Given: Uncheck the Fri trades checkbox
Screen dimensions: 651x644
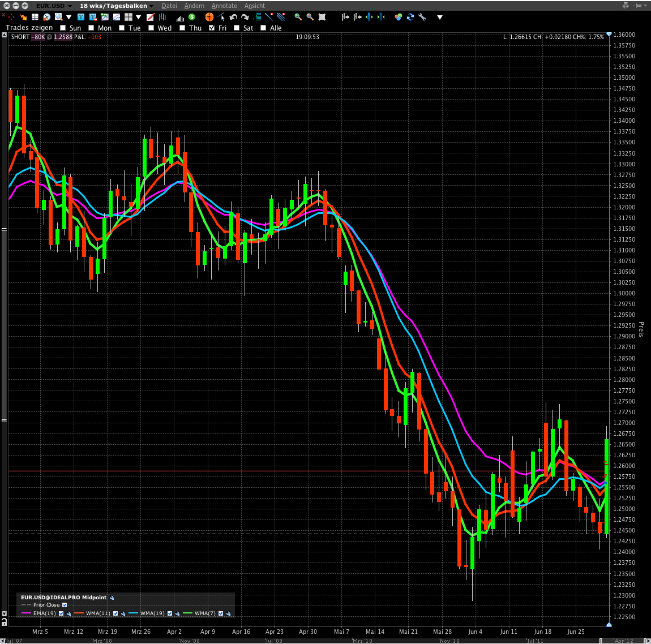Looking at the screenshot, I should point(212,28).
